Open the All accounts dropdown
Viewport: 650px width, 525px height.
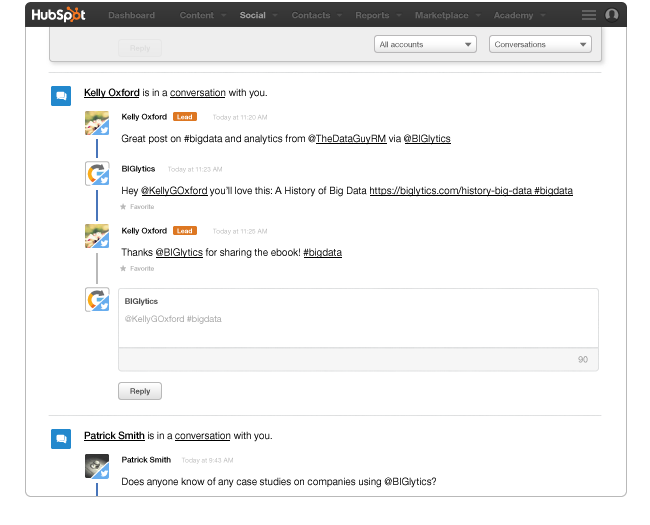tap(425, 44)
